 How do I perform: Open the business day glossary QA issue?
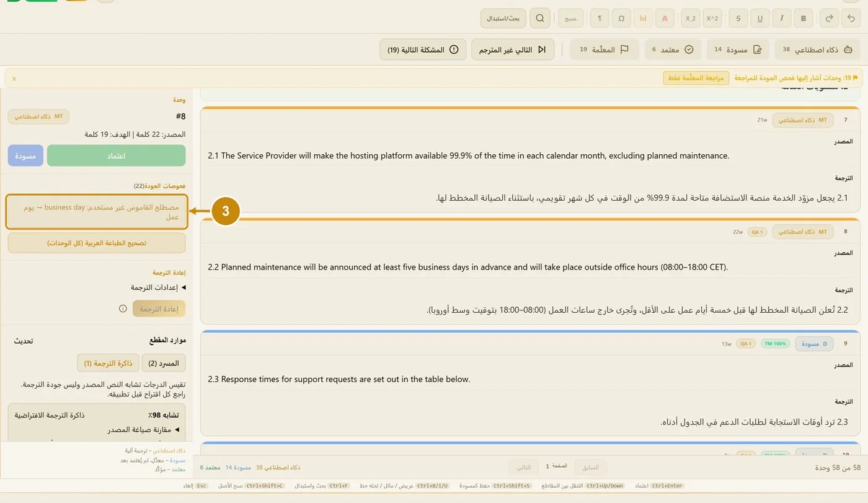point(96,212)
